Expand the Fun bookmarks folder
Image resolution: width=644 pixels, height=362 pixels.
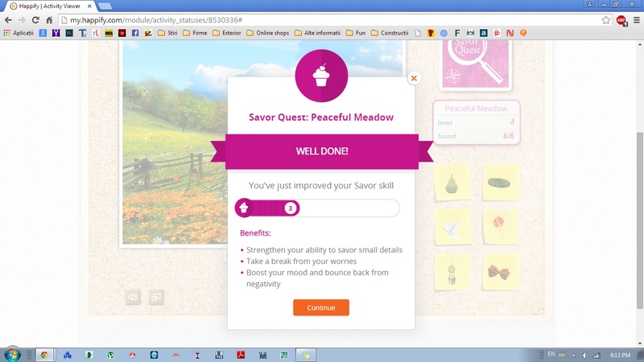tap(356, 33)
